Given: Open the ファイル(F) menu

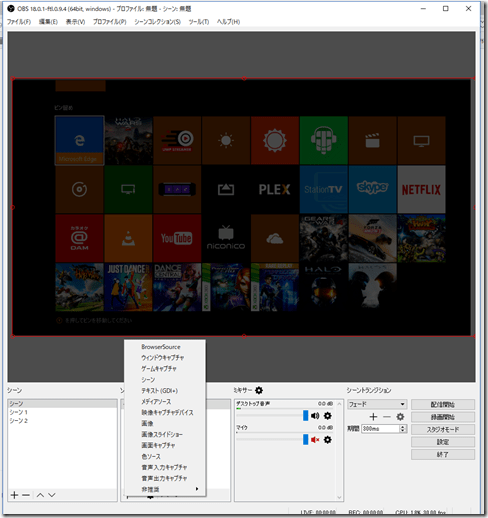Looking at the screenshot, I should (x=19, y=22).
